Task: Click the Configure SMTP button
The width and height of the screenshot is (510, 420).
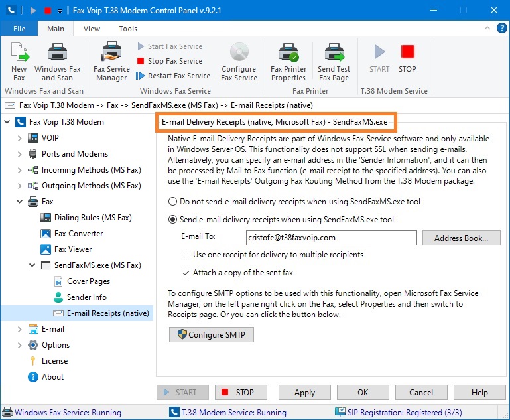Action: [x=212, y=335]
